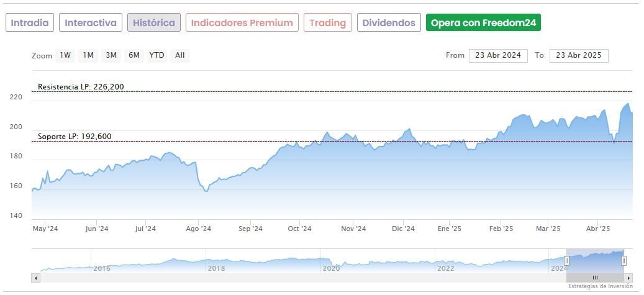Click the To date field
644x295 pixels.
coord(579,55)
